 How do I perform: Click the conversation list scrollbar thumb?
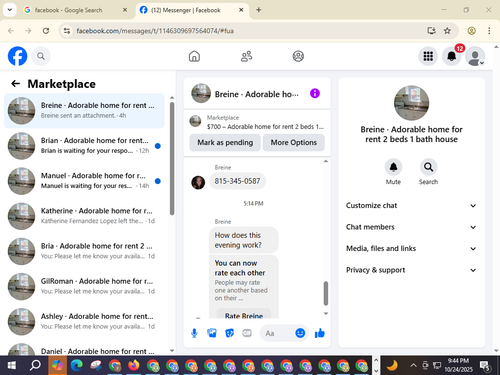[x=172, y=159]
